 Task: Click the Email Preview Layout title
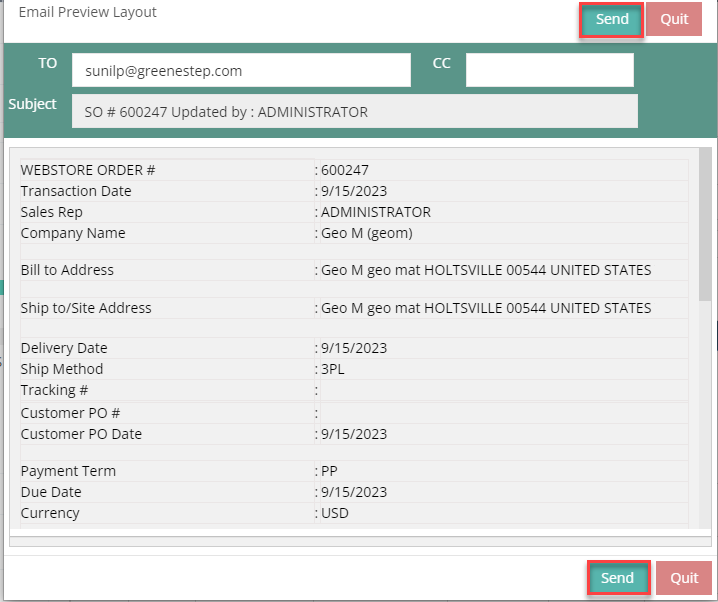[x=88, y=13]
